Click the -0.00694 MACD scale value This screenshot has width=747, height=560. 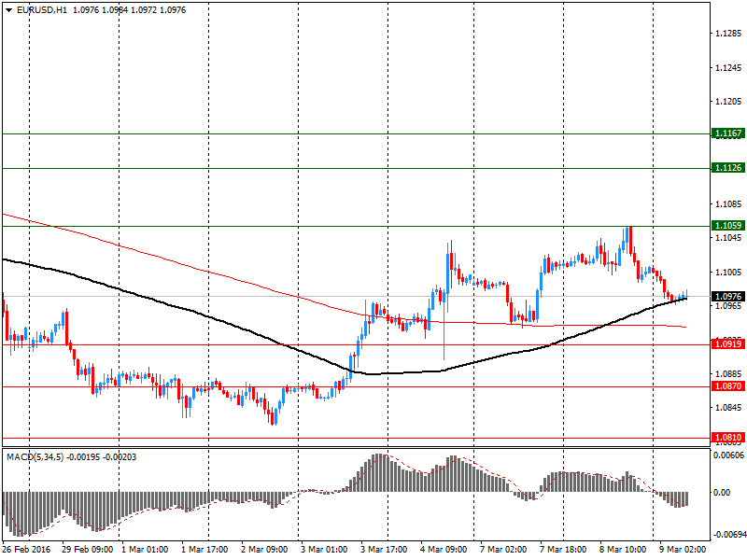tap(728, 535)
